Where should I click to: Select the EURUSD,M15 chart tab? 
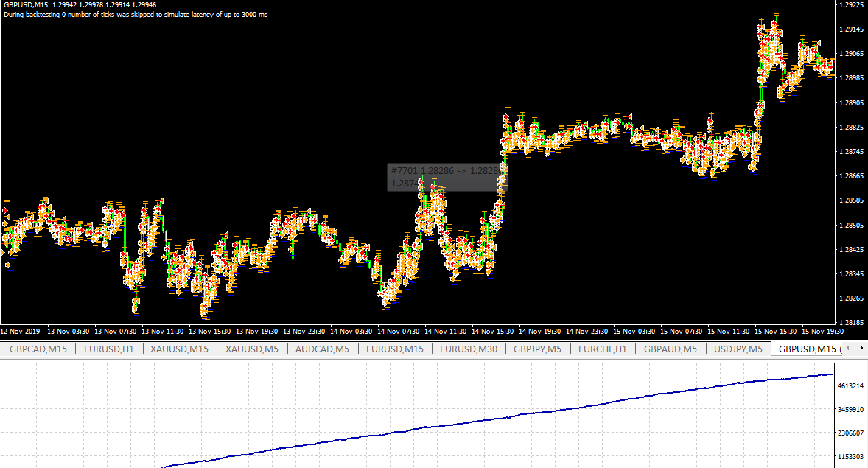[x=394, y=349]
